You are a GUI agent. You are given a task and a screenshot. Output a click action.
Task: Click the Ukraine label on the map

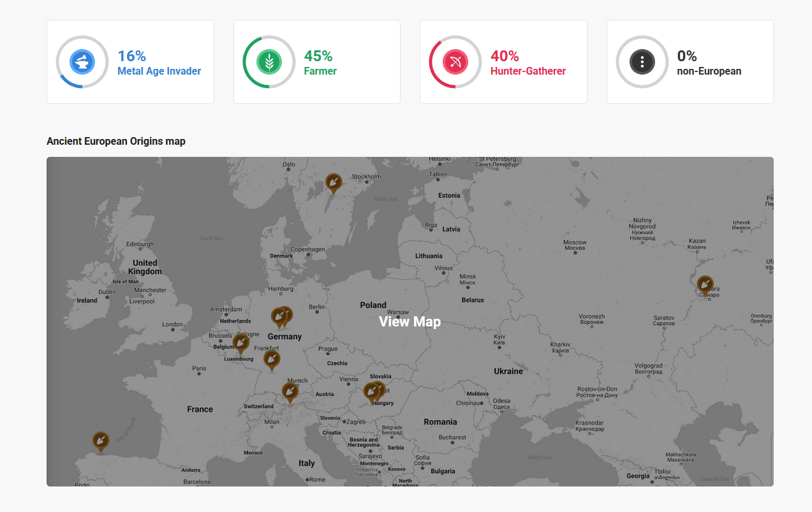click(508, 371)
